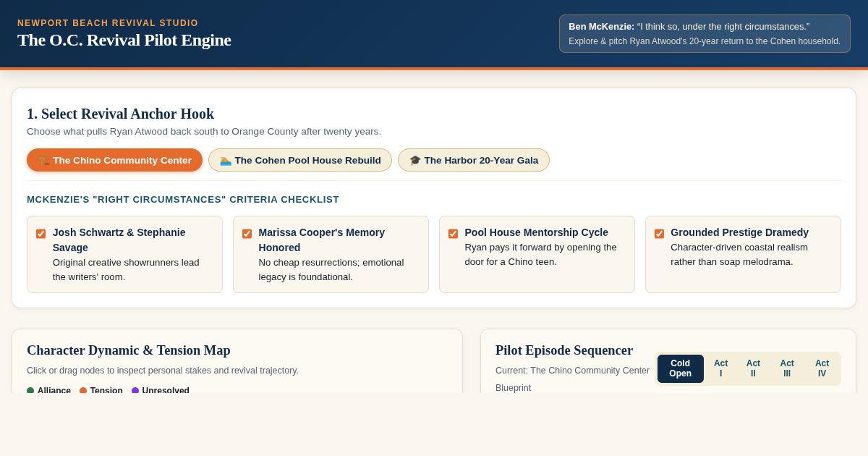
Task: Click the Select Revival Anchor Hook heading
Action: point(121,114)
